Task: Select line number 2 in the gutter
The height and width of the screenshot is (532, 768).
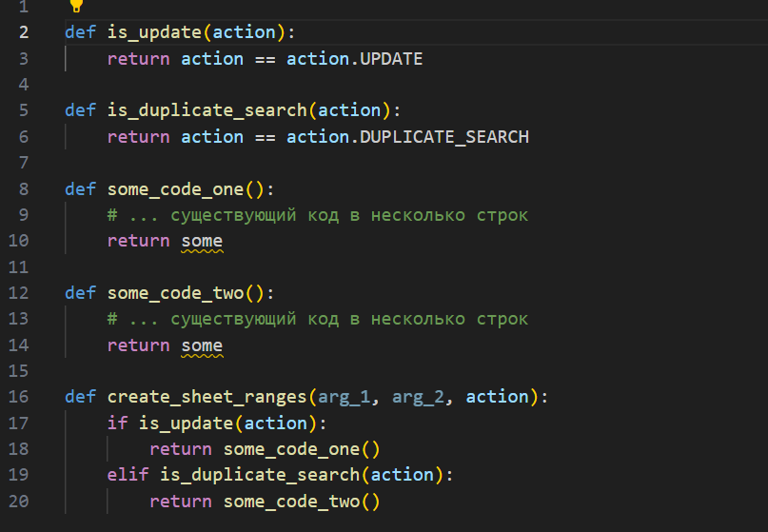Action: click(24, 32)
